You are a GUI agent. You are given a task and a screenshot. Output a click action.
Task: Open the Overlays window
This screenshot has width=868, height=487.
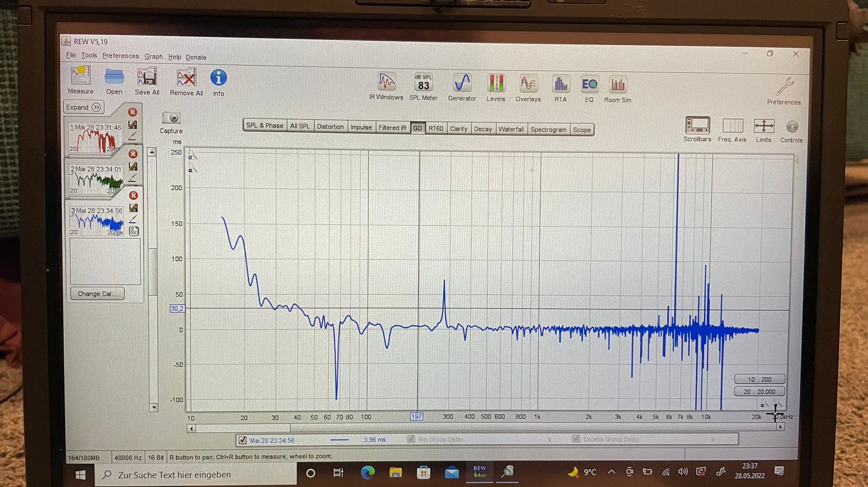(x=528, y=84)
